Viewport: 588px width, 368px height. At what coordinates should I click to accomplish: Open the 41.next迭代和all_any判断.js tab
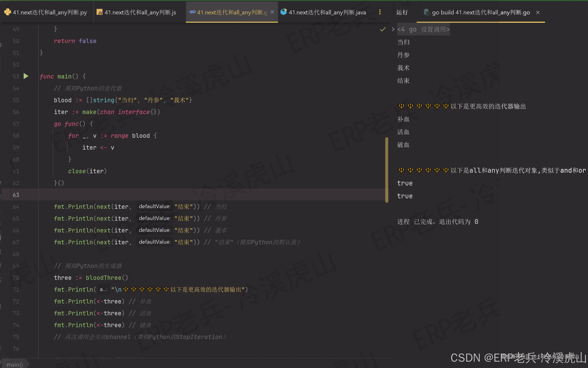[140, 12]
